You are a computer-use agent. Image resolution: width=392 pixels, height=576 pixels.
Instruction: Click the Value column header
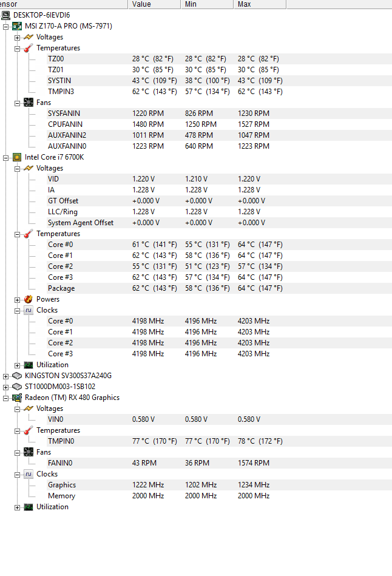154,4
